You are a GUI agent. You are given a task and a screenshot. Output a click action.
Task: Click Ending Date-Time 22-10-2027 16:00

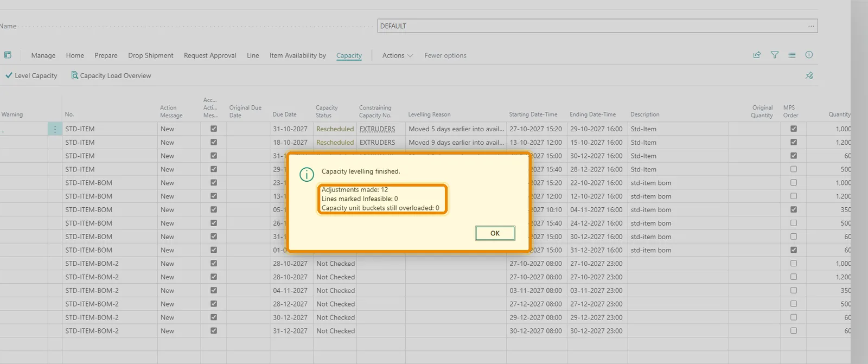point(596,183)
